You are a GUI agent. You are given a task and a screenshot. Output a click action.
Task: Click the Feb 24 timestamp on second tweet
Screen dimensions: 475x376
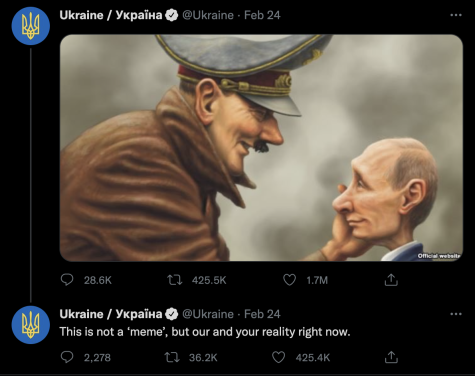262,314
